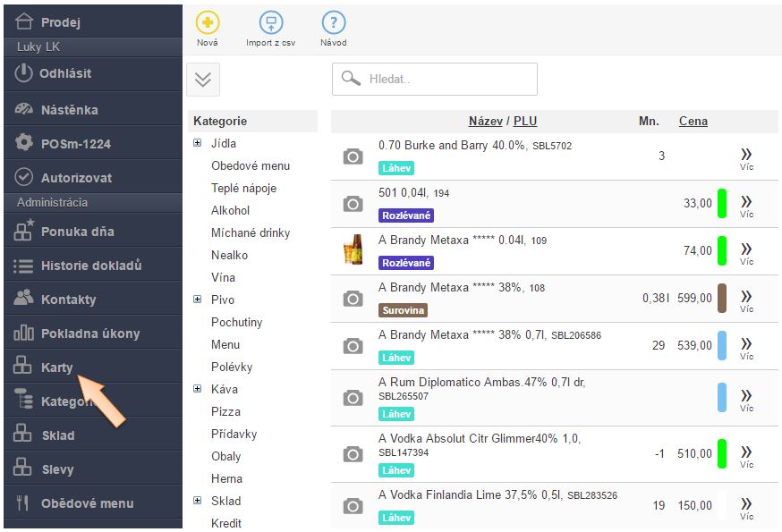This screenshot has width=782, height=532.
Task: Sort the list by Cena column
Action: click(693, 121)
